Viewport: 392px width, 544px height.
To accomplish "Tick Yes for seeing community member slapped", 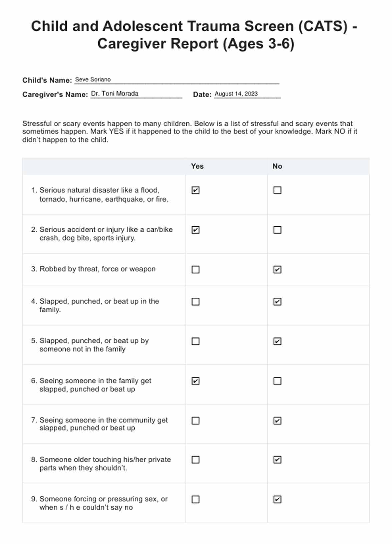I will click(196, 421).
